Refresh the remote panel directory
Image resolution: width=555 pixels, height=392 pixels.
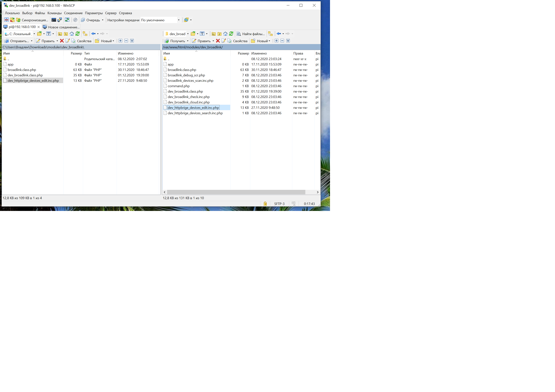pos(231,34)
